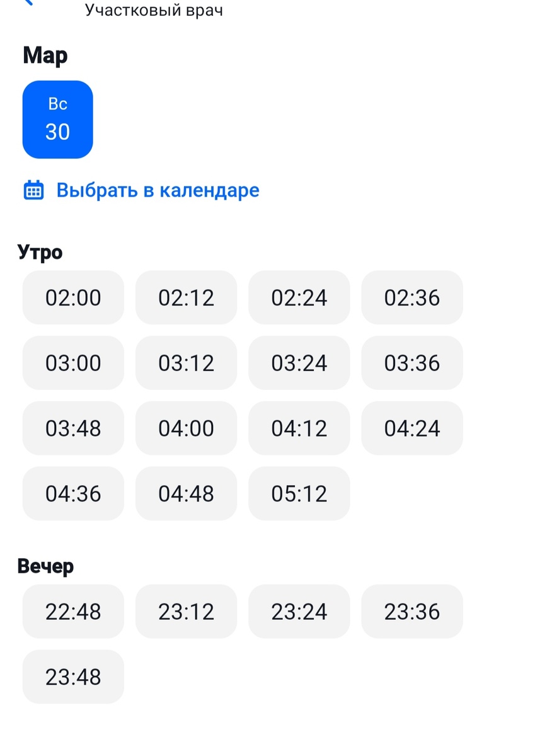Pick the 03:48 slot
The width and height of the screenshot is (552, 756).
coord(73,428)
